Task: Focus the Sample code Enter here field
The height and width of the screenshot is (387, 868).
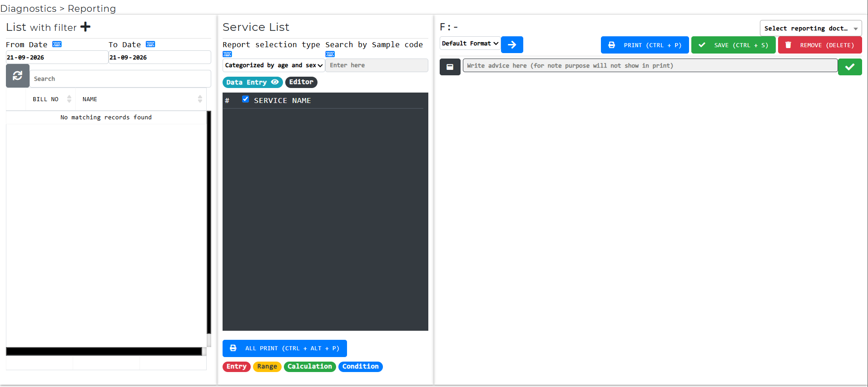Action: coord(377,65)
